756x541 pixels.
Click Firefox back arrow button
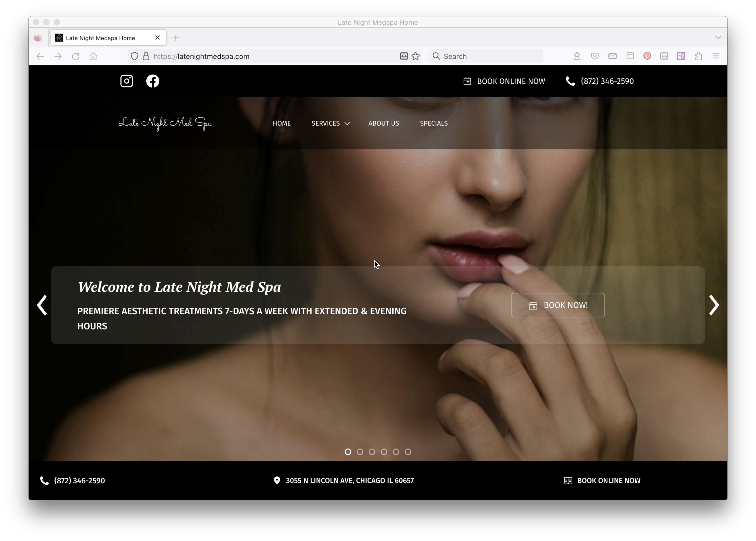click(x=40, y=56)
